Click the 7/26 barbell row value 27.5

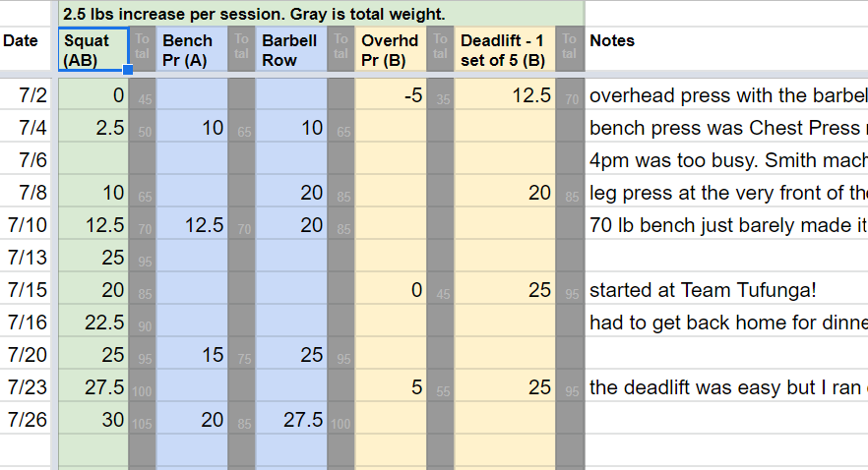(x=291, y=419)
